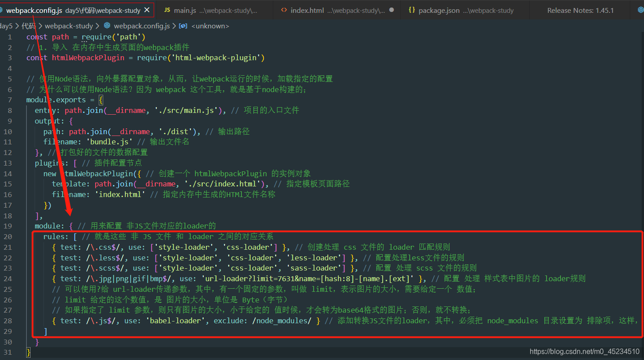
Task: Click the 'babel-loader' string
Action: 178,321
